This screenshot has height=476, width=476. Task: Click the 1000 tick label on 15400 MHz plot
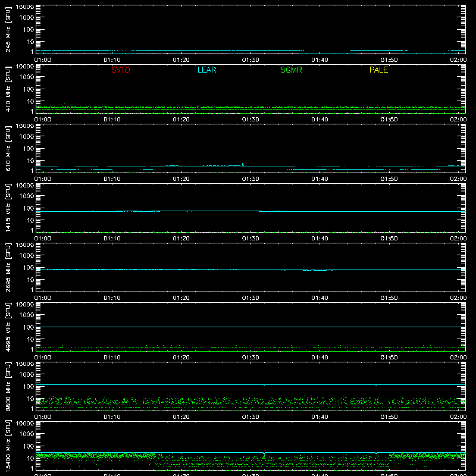point(27,434)
